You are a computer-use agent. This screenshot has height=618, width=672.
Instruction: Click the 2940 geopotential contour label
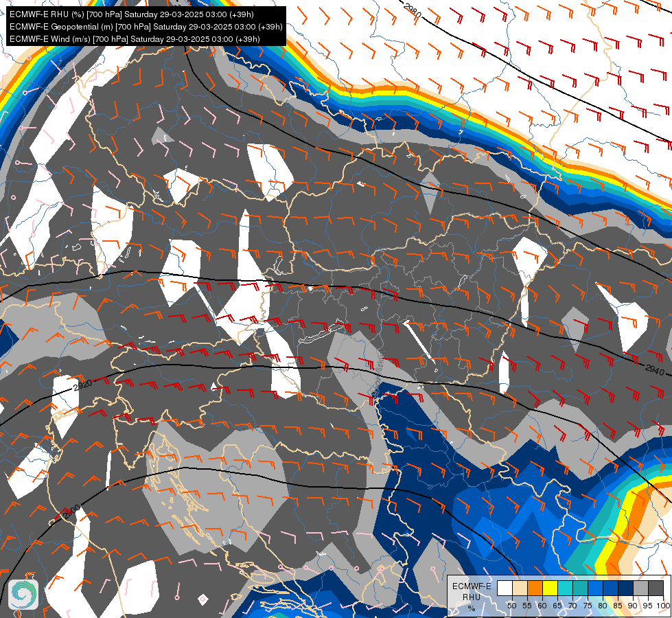[655, 369]
